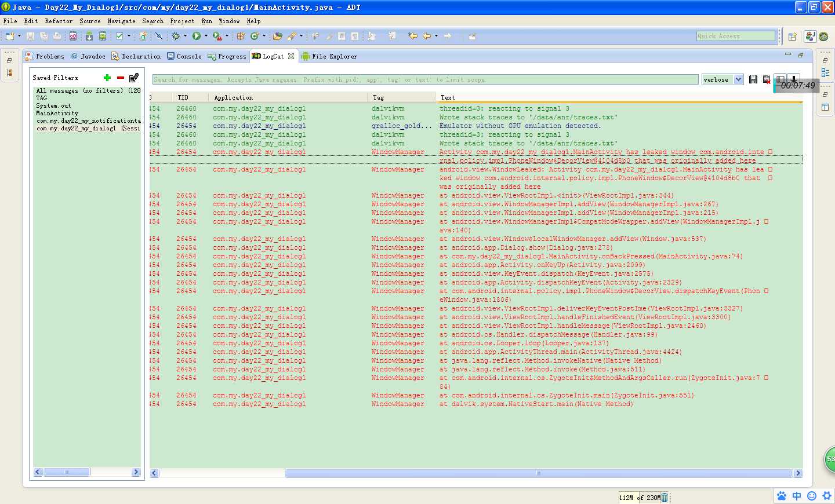
Task: Switch to the Problems tab
Action: pos(45,56)
